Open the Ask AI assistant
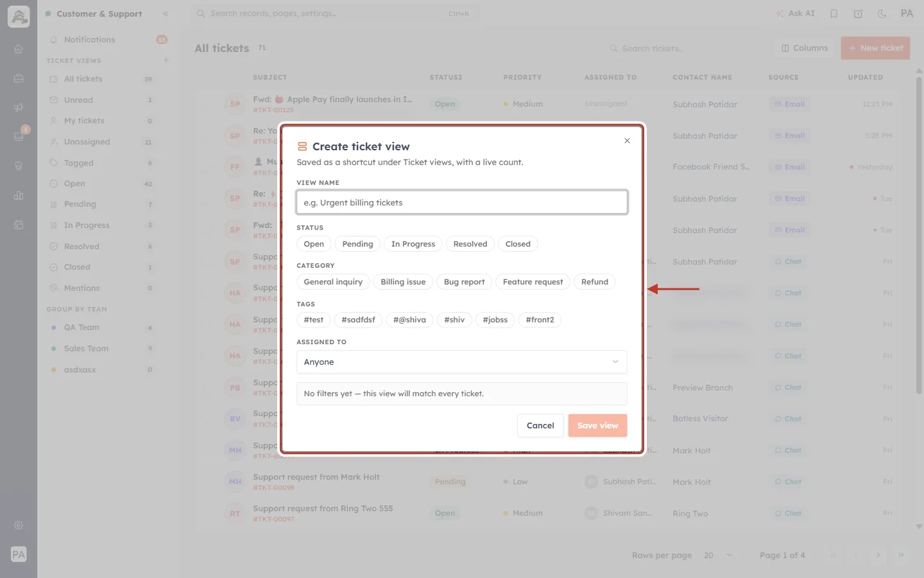This screenshot has width=924, height=578. [x=795, y=13]
